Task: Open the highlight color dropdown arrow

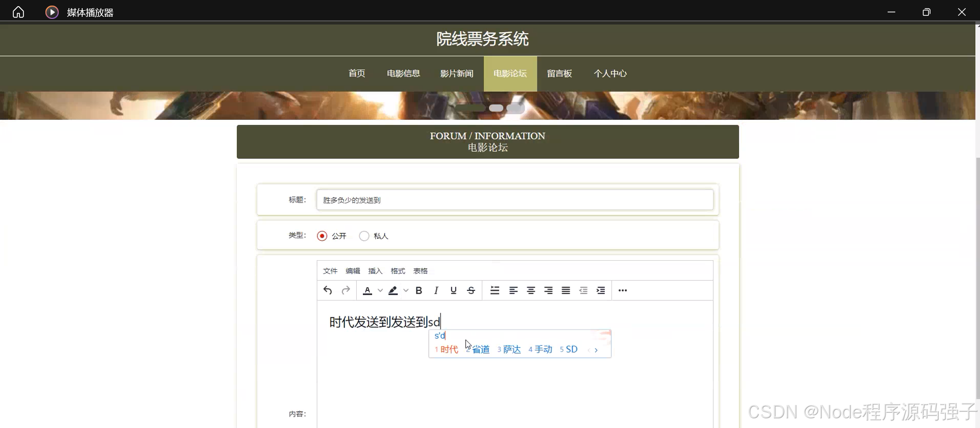Action: tap(406, 290)
